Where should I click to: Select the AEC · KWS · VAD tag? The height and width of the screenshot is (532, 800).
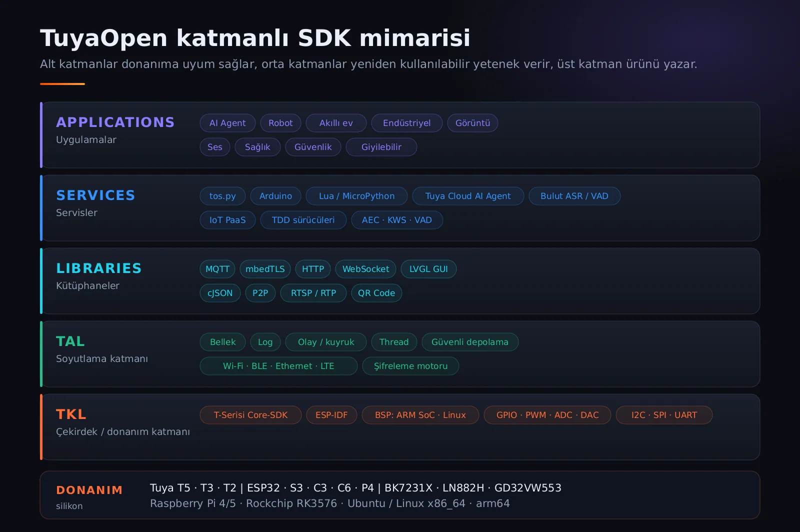397,220
